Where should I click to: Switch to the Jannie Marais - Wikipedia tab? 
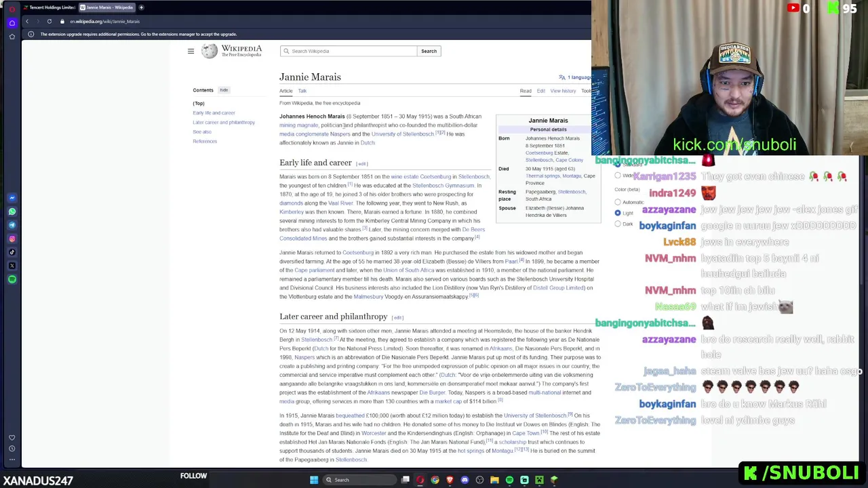(x=106, y=7)
